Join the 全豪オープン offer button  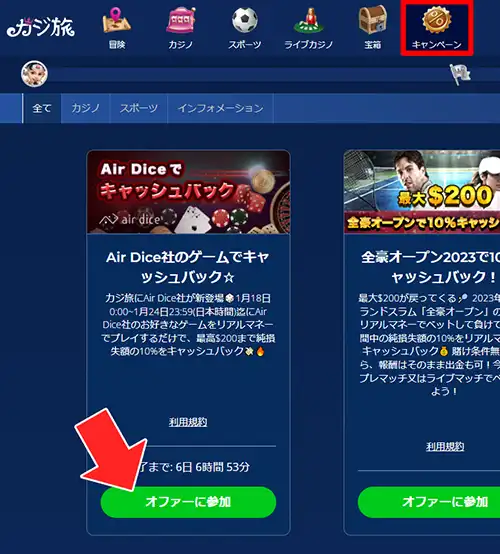[x=429, y=502]
